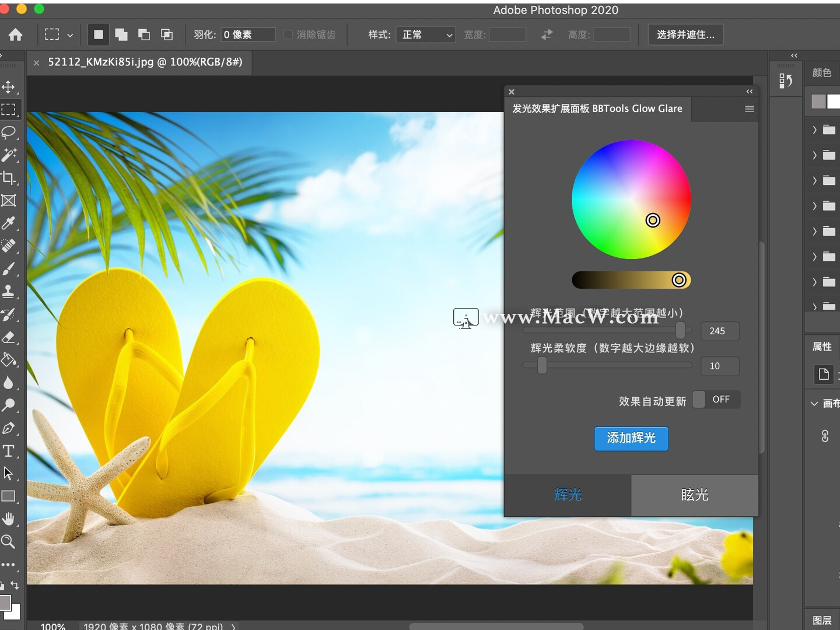Click inside the 羽化 feather input field
840x630 pixels.
247,34
